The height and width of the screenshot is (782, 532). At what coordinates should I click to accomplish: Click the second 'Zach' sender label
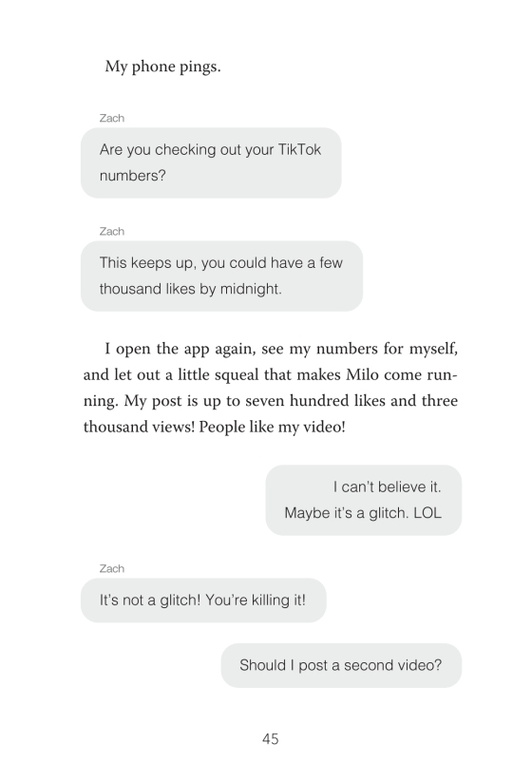coord(112,232)
